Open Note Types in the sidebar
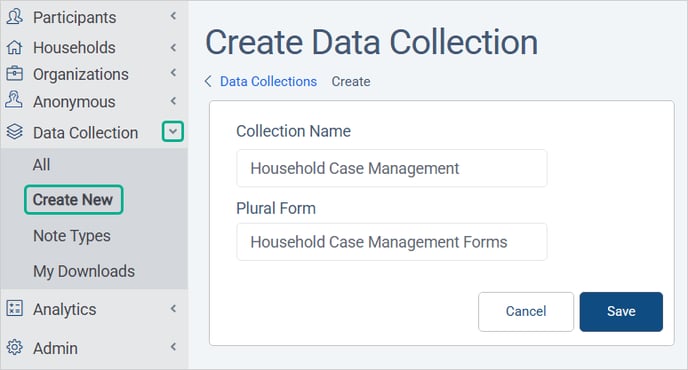688x370 pixels. click(x=72, y=236)
